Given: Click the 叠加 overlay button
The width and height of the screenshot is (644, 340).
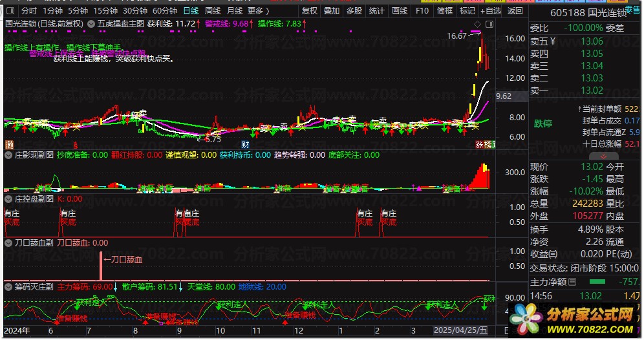Looking at the screenshot, I should (332, 11).
